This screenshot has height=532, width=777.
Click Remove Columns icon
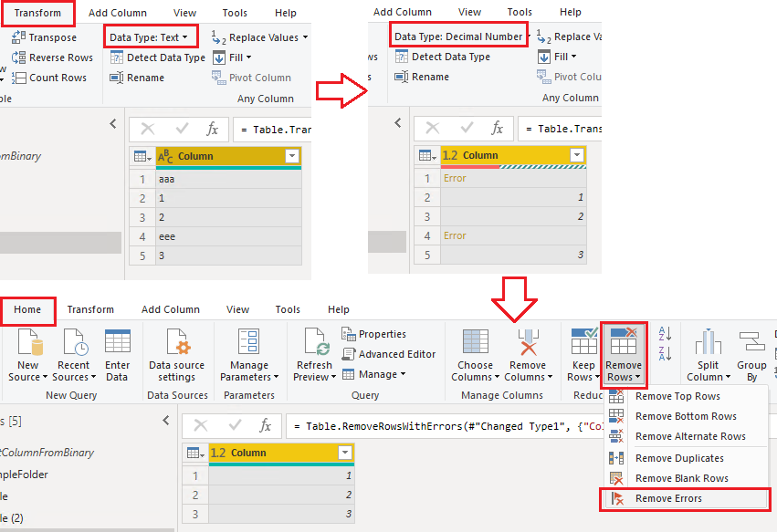click(529, 342)
